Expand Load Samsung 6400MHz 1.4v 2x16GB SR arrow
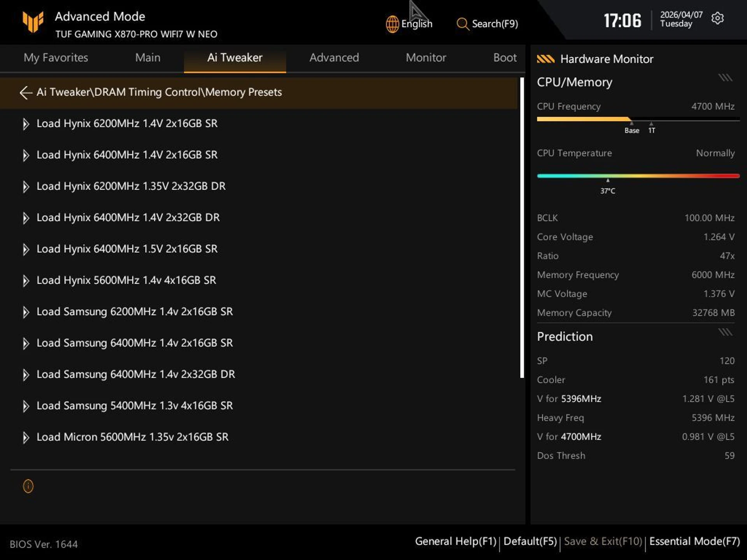Image resolution: width=747 pixels, height=560 pixels. pyautogui.click(x=26, y=343)
